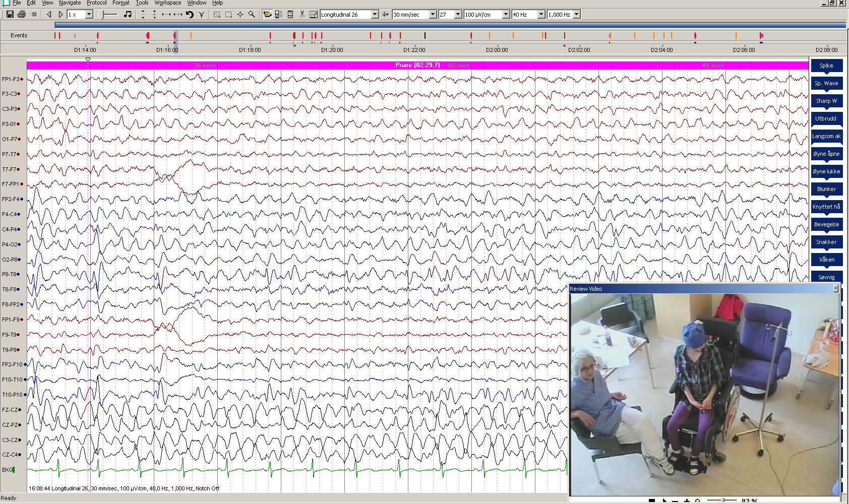Viewport: 849px width, 504px height.
Task: Open the playback speed 1x dropdown
Action: (x=89, y=15)
